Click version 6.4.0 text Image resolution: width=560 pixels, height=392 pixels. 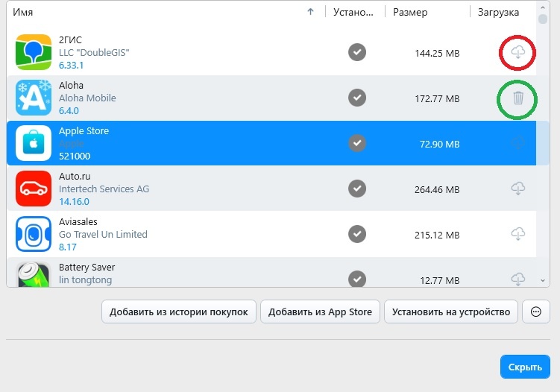[69, 111]
